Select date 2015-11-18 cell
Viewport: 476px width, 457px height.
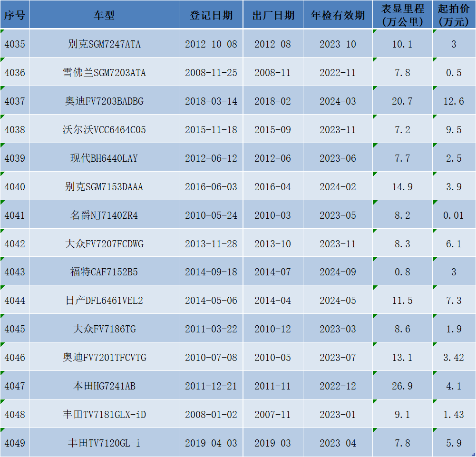[211, 129]
